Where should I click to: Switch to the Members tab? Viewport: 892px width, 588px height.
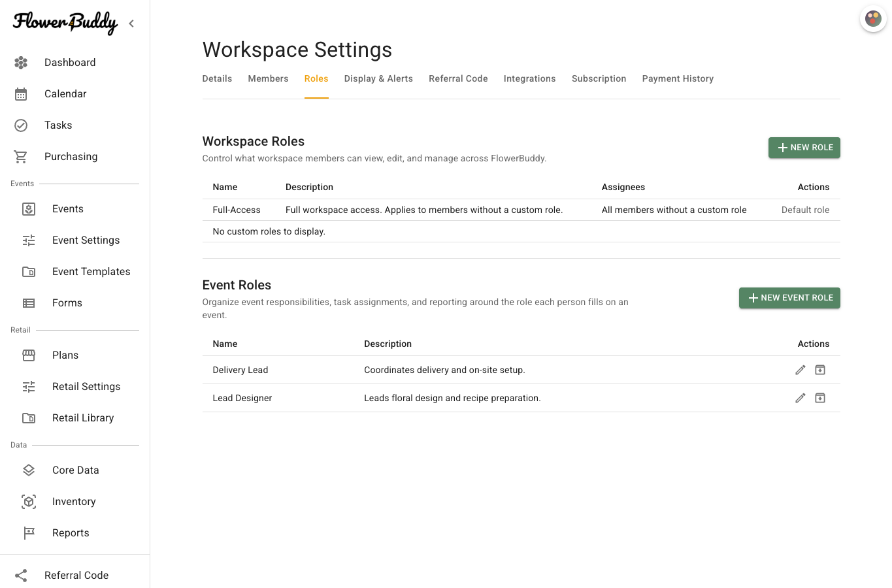pos(268,79)
